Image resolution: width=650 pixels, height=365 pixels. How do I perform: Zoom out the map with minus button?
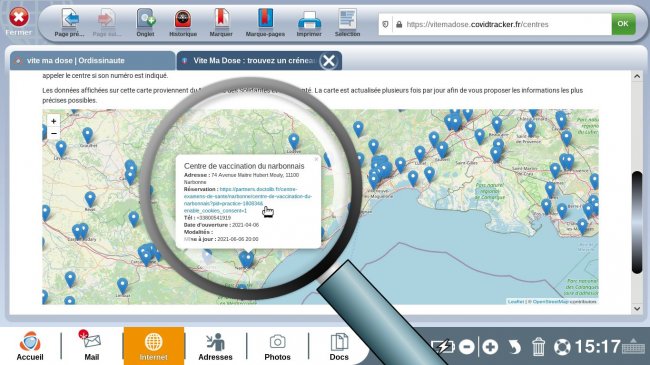click(x=53, y=133)
